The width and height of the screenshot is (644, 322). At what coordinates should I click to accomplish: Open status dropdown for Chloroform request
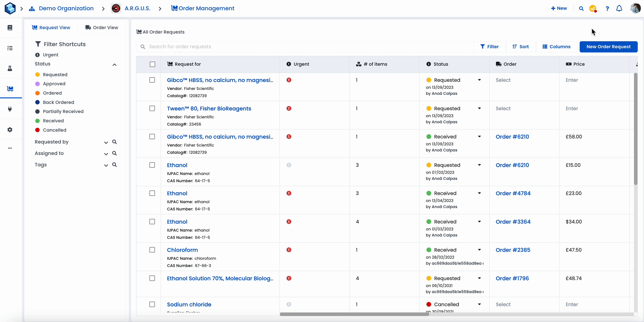(479, 250)
